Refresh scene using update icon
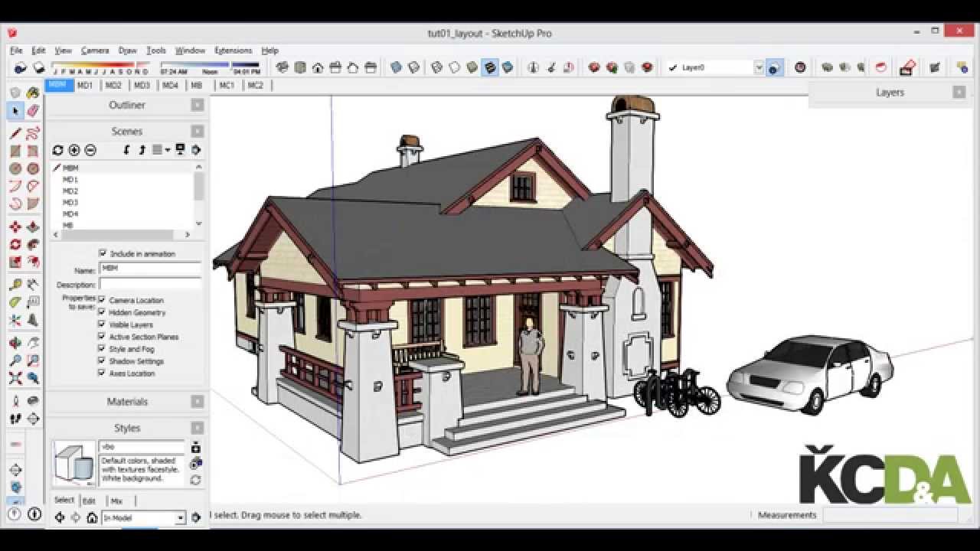The height and width of the screenshot is (551, 980). pos(57,150)
